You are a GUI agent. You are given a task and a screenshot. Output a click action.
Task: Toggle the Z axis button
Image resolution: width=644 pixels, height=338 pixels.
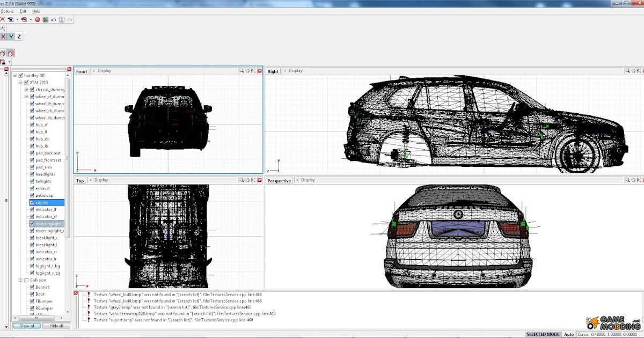tap(19, 36)
